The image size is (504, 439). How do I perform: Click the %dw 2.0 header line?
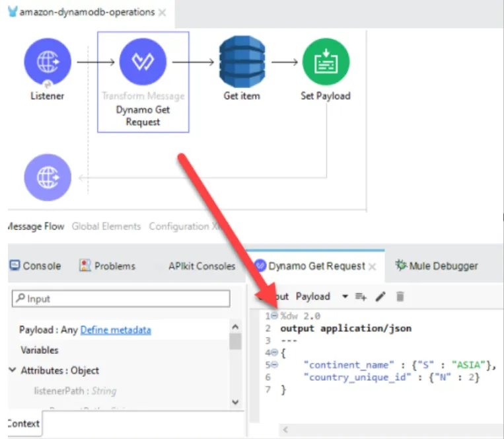coord(300,316)
